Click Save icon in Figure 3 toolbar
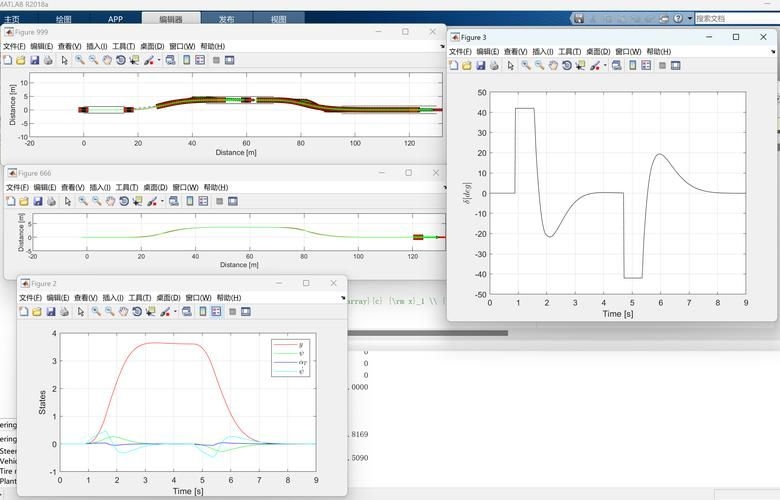 point(481,65)
